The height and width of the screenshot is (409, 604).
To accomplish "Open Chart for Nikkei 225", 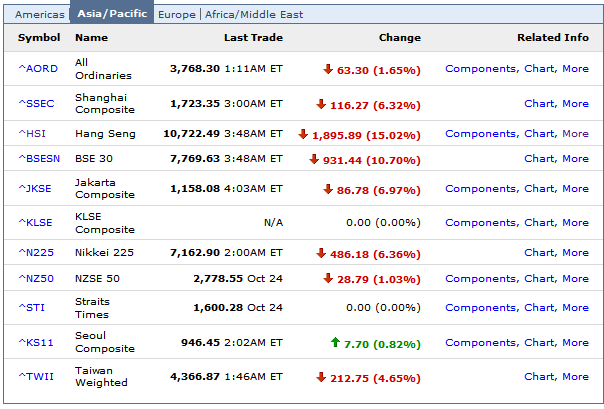I will (539, 253).
